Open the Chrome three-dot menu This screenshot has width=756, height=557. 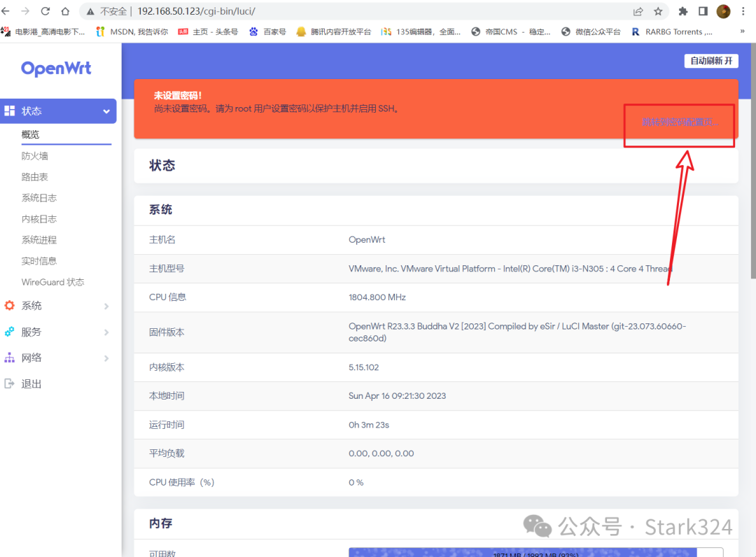pyautogui.click(x=743, y=11)
